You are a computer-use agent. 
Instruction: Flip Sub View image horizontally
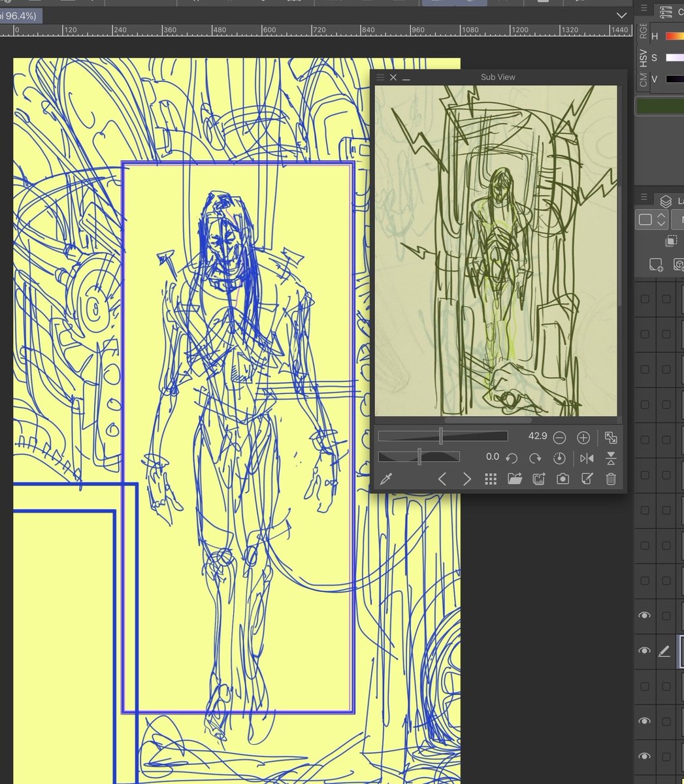tap(587, 458)
